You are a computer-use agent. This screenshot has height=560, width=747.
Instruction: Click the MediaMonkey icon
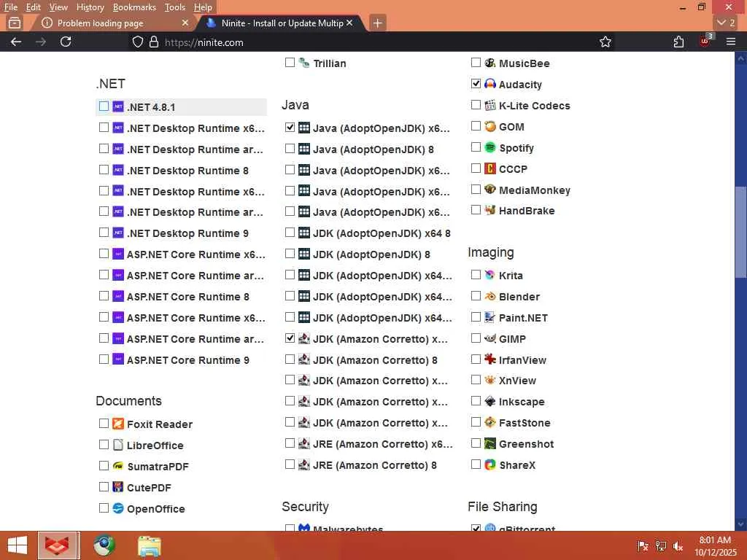[489, 189]
